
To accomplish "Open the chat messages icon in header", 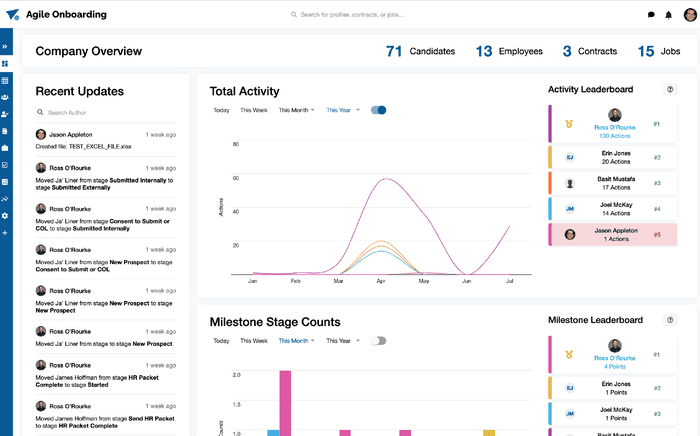I will tap(651, 15).
